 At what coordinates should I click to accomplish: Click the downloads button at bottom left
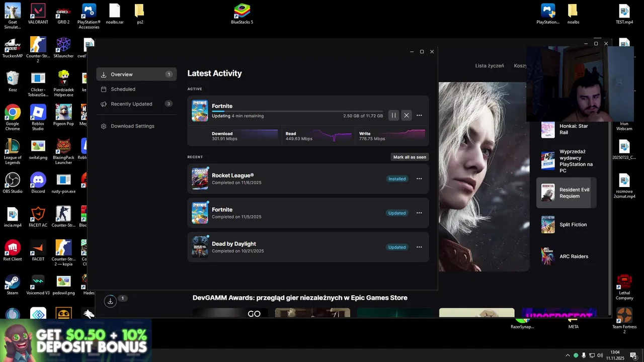tap(110, 301)
